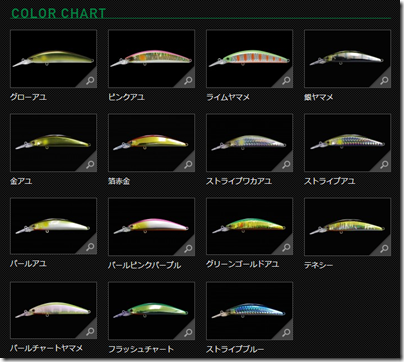Click magnifier icon on ストライプワカアユ image

point(286,165)
